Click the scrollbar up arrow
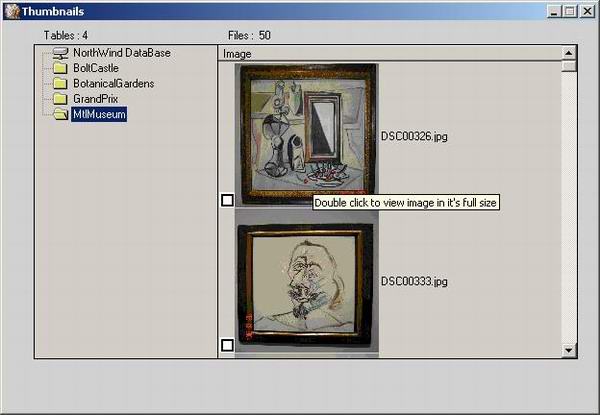 point(569,53)
